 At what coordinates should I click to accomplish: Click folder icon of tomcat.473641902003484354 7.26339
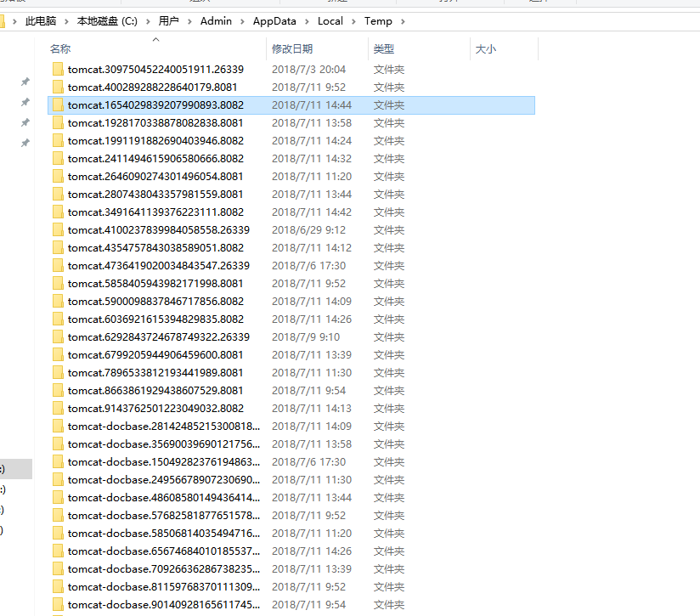pyautogui.click(x=58, y=266)
